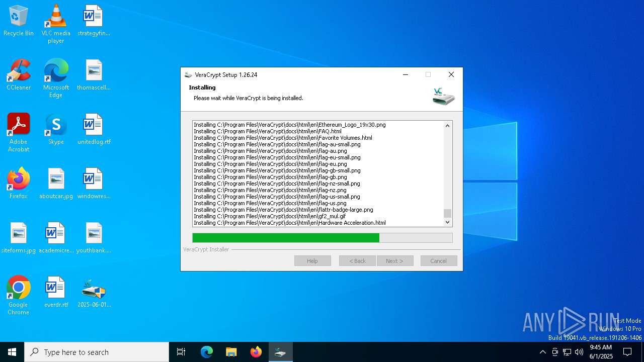The image size is (644, 362).
Task: Select log line for flag-us.png
Action: point(270,203)
